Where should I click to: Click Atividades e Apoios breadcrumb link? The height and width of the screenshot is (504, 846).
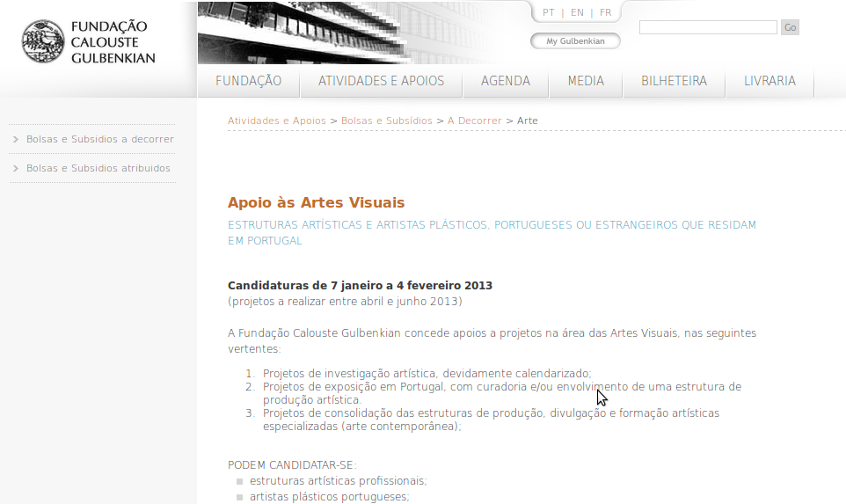click(276, 121)
